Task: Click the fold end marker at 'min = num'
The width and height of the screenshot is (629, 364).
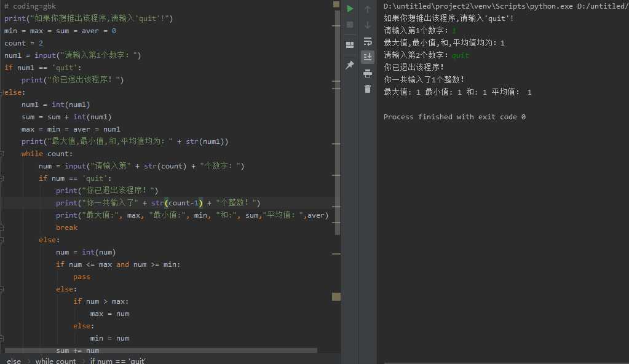Action: coord(2,338)
